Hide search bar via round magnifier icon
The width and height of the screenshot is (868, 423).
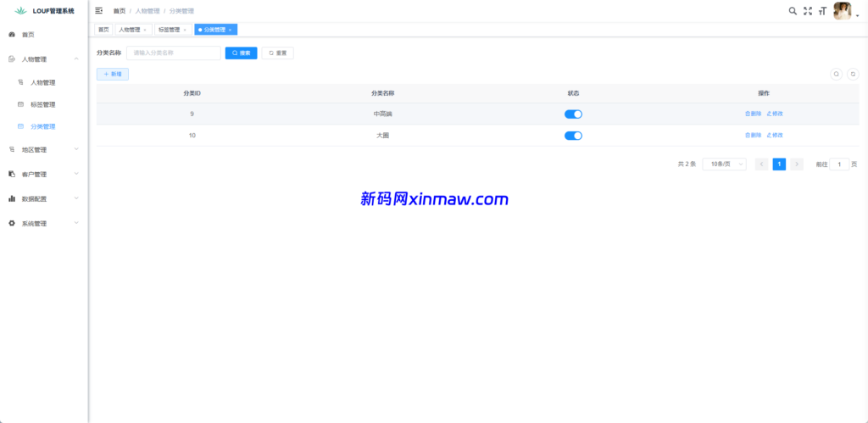[x=837, y=74]
